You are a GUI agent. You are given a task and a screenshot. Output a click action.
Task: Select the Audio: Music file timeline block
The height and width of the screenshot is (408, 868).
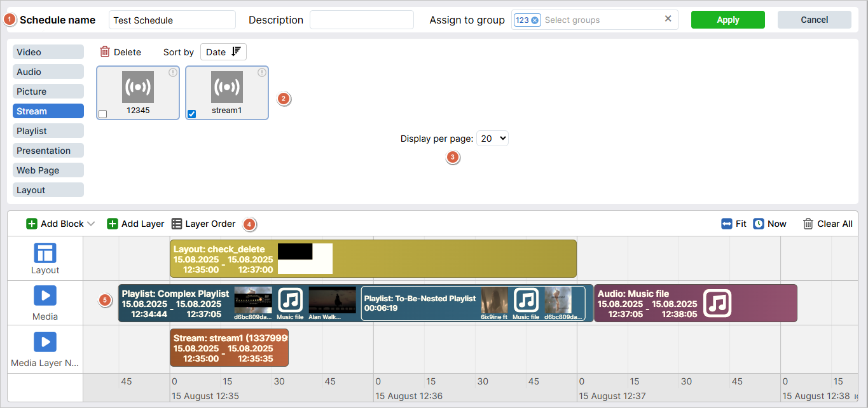pos(695,303)
